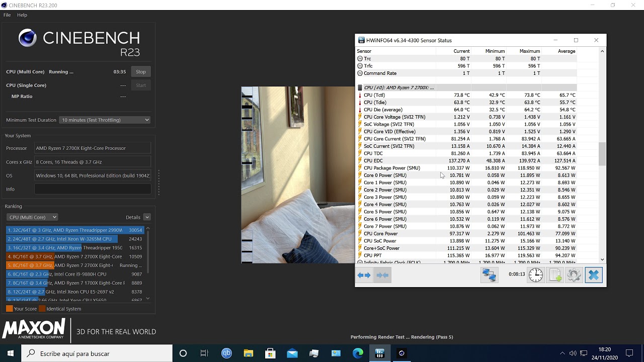Start HWiNFO logging with sheet plus icon

click(555, 275)
